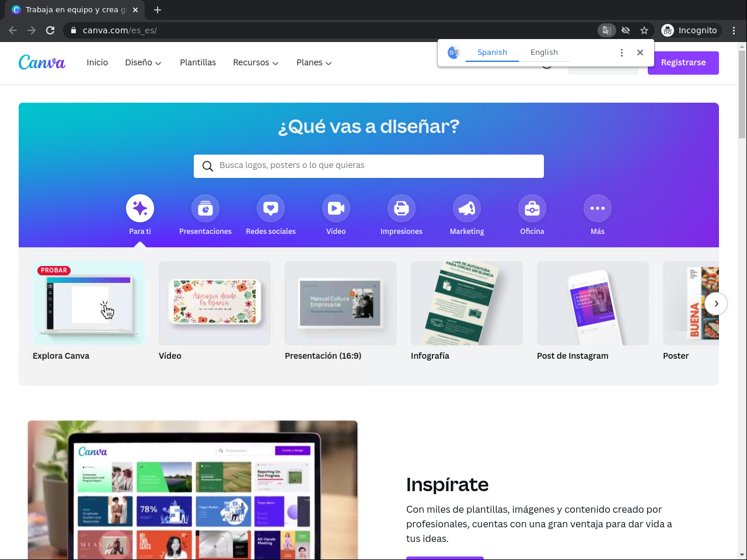
Task: Click the ¿Qué vas a diseñar? heading
Action: (369, 127)
